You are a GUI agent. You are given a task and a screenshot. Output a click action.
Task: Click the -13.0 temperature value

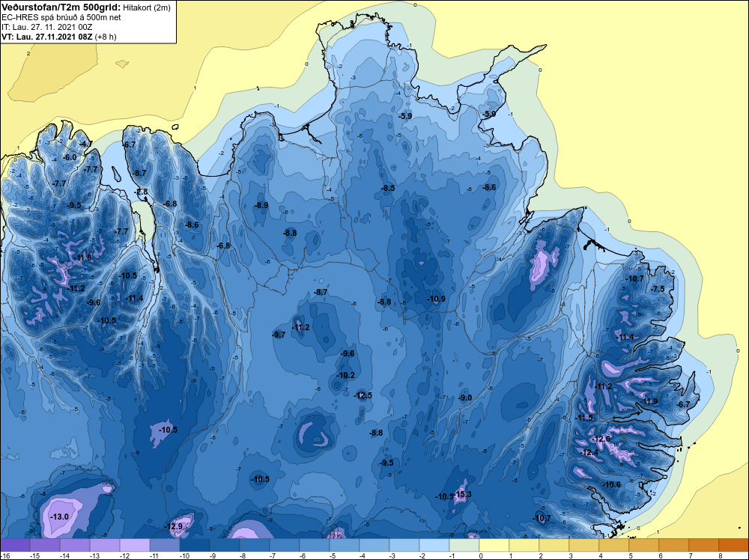[x=60, y=517]
